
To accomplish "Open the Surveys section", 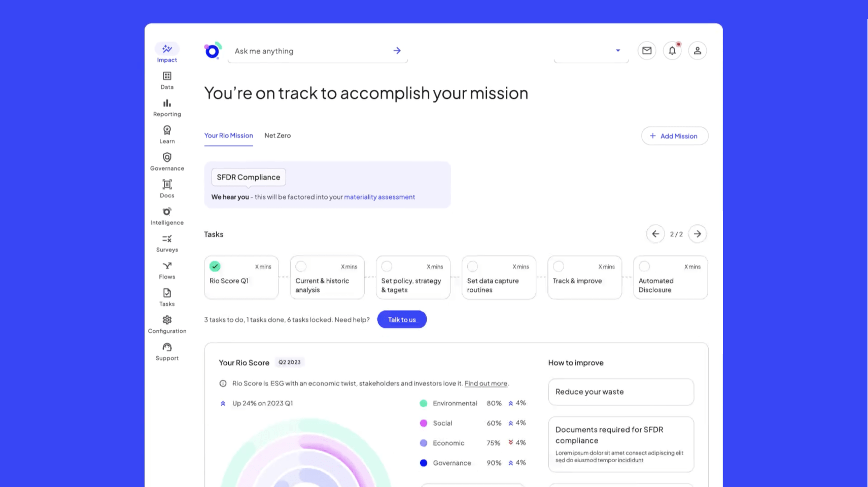I will (167, 243).
